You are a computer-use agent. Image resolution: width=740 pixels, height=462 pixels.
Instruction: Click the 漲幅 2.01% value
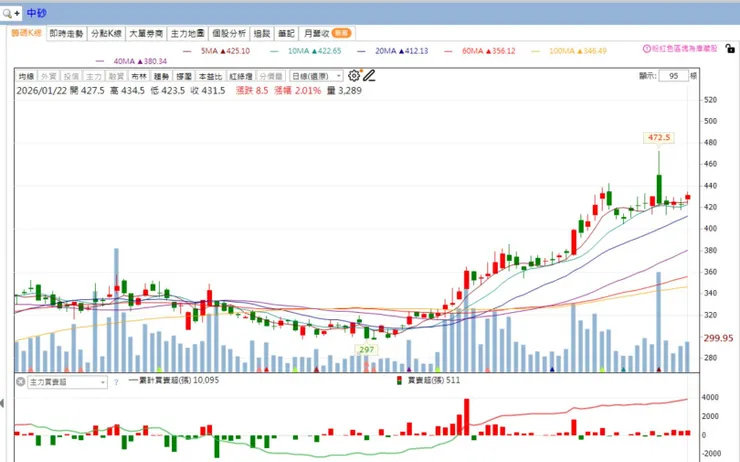click(298, 90)
